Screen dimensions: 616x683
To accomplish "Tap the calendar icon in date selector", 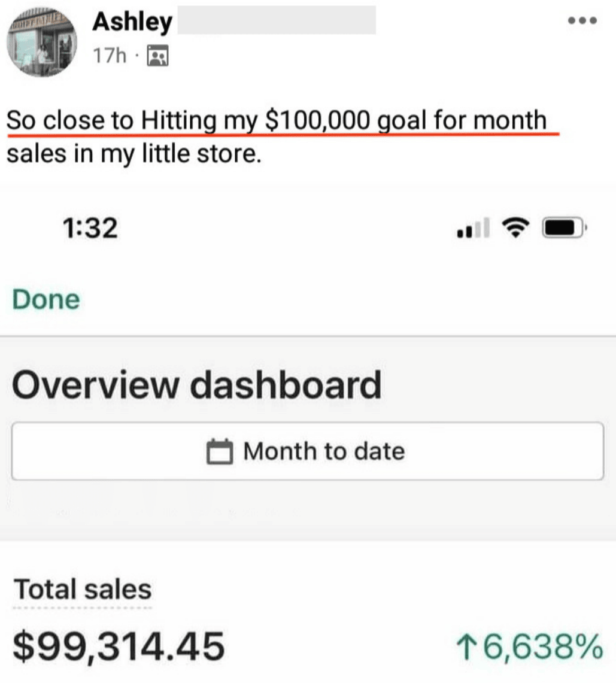I will click(x=219, y=452).
